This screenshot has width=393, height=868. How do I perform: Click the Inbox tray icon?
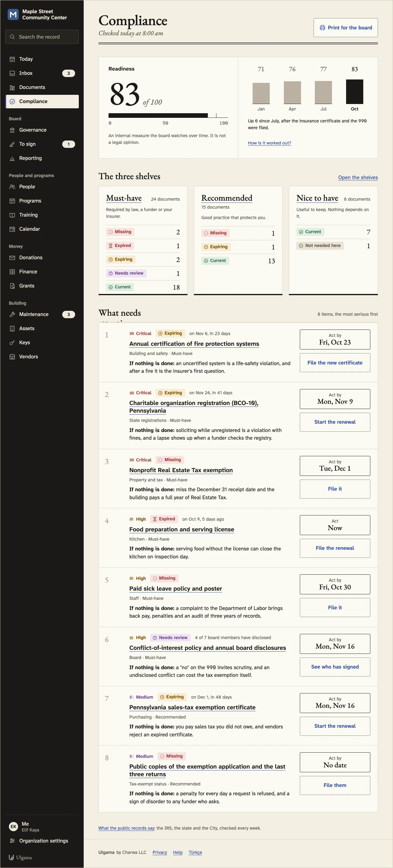point(12,73)
